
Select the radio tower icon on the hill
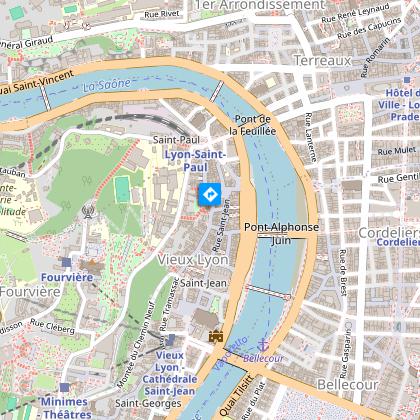pyautogui.click(x=88, y=212)
